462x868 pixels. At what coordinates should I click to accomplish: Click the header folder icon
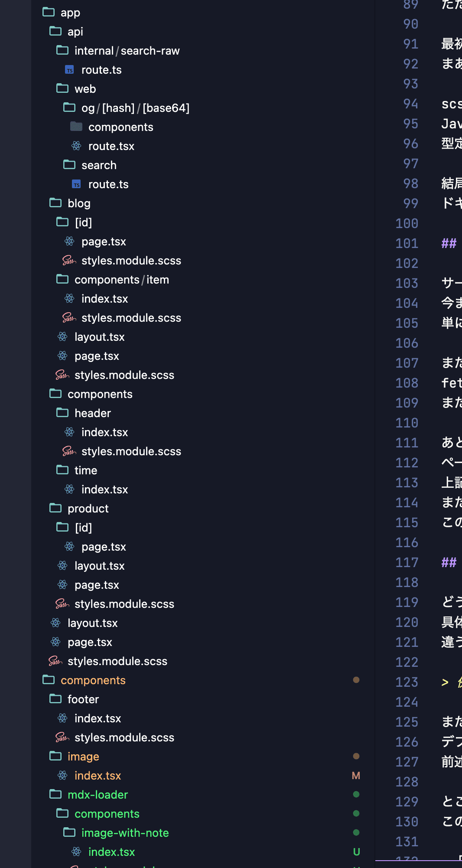point(62,413)
